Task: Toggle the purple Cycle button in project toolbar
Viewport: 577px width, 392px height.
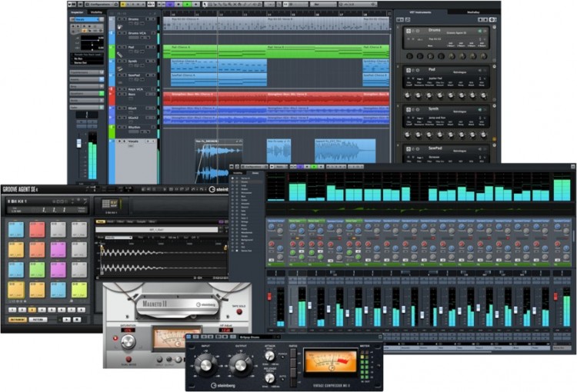Action: click(x=170, y=5)
